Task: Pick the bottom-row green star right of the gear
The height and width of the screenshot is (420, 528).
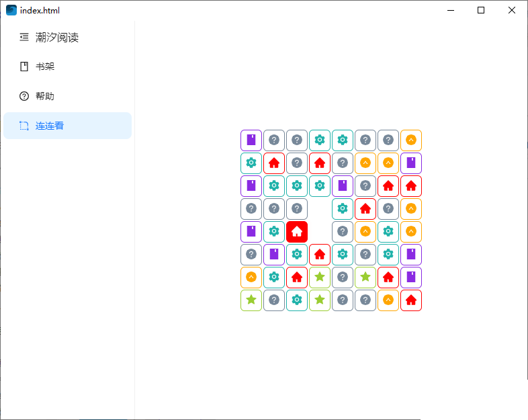Action: [320, 300]
